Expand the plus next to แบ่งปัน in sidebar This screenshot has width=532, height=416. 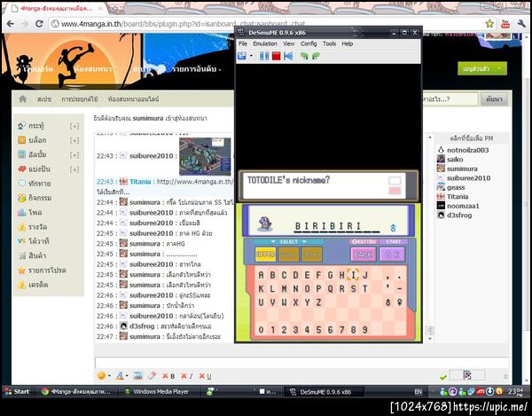74,169
